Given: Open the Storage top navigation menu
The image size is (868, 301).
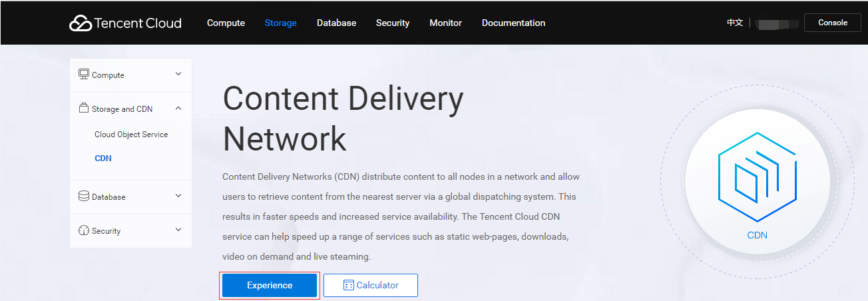Looking at the screenshot, I should 281,23.
